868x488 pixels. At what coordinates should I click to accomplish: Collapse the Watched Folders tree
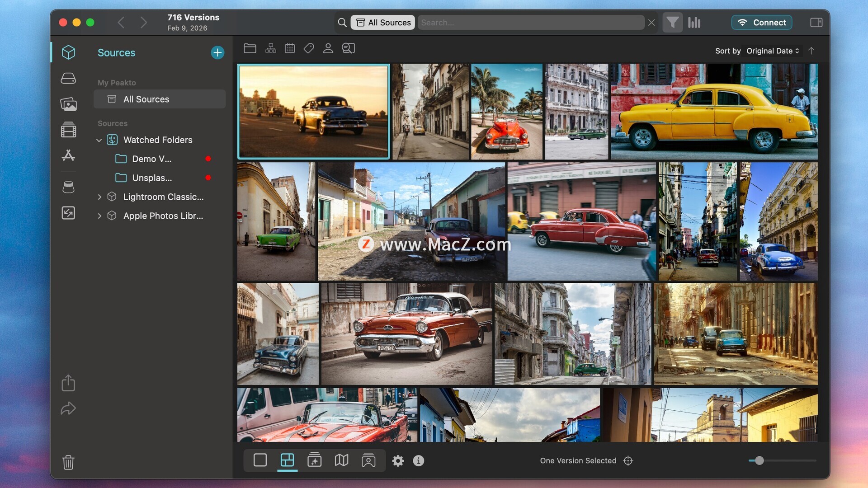pyautogui.click(x=99, y=140)
